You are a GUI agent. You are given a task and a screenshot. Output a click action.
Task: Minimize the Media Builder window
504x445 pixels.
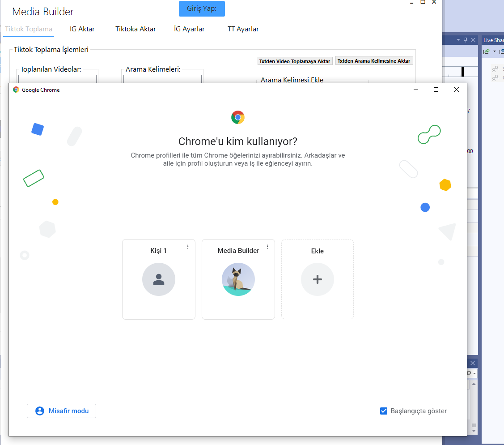point(411,2)
